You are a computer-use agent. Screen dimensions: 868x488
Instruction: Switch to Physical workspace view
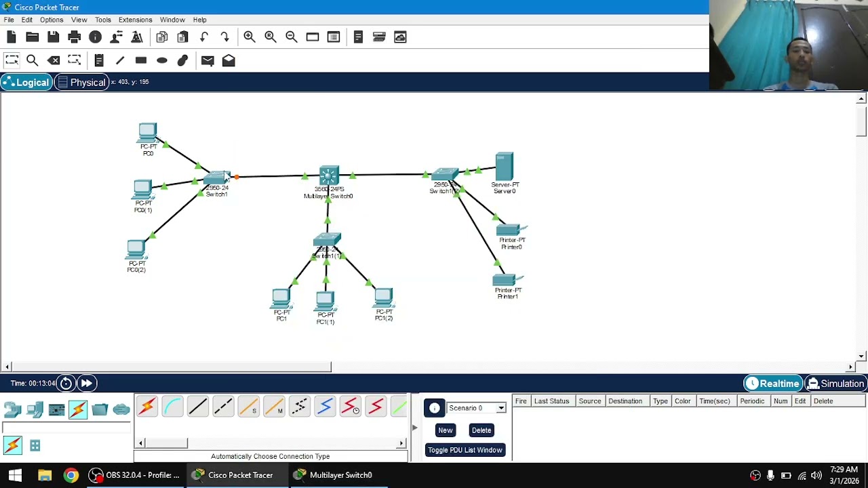pyautogui.click(x=81, y=83)
